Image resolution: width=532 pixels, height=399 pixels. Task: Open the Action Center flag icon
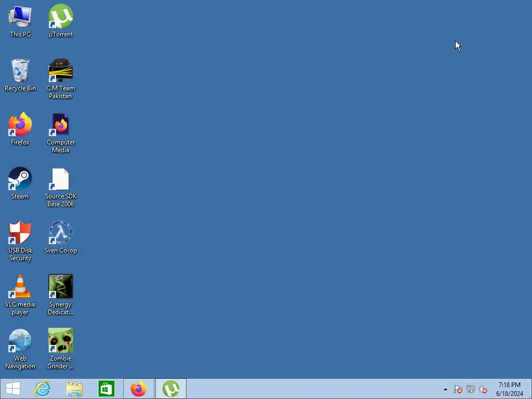[x=458, y=389]
